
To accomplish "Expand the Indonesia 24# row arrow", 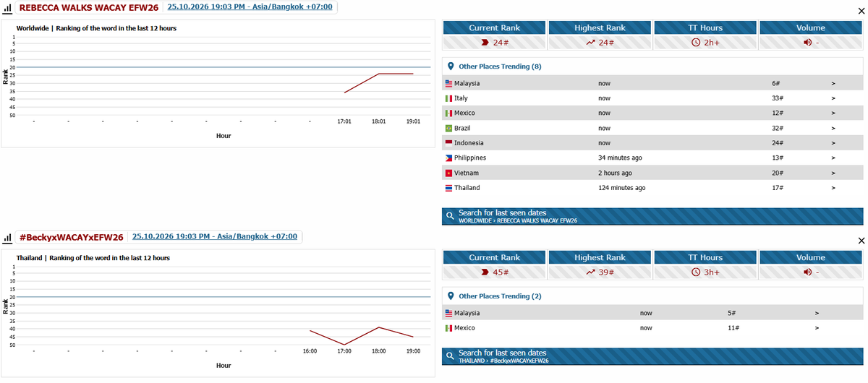I will [x=833, y=143].
